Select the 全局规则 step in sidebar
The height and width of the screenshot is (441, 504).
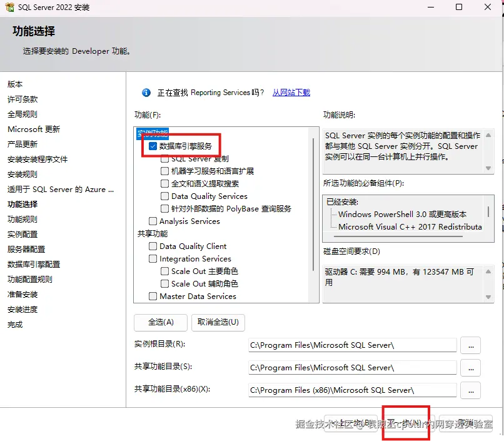coord(23,114)
